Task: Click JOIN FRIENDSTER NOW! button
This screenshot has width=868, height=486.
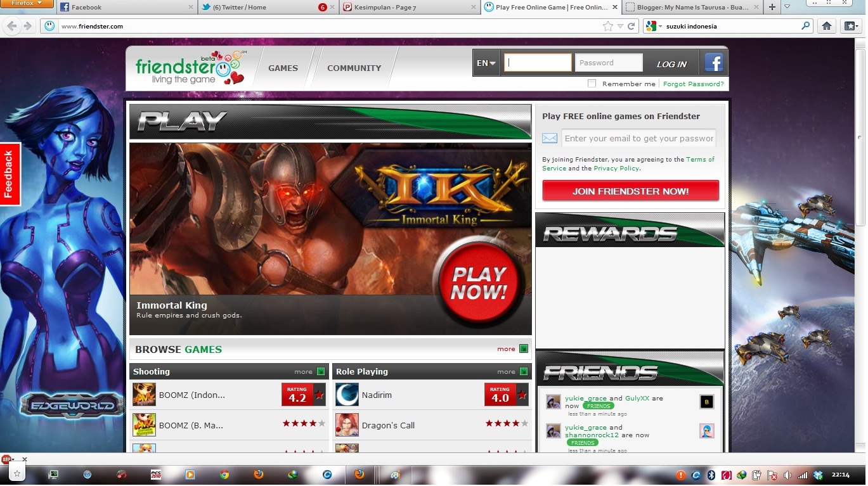Action: [x=631, y=191]
